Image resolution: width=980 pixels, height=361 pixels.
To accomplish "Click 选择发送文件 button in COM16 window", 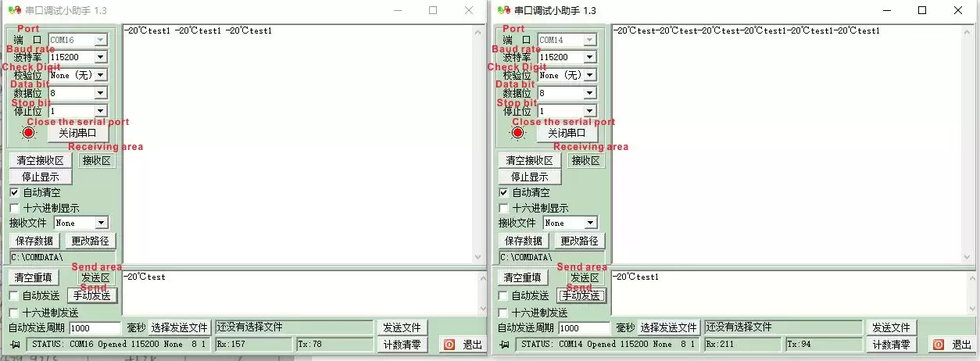I will 180,327.
